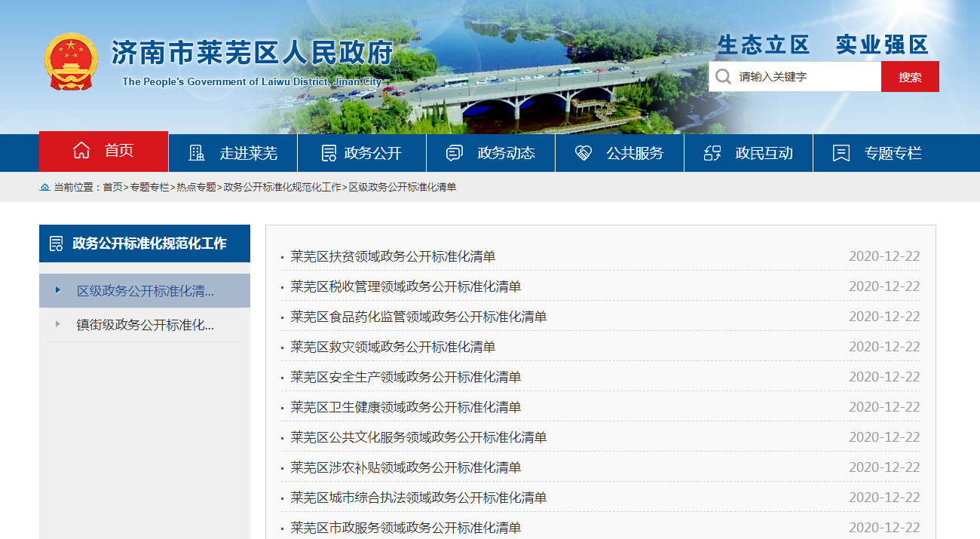Click the date beside 莱芜区卫生健康领域 entry
This screenshot has height=539, width=980.
884,407
